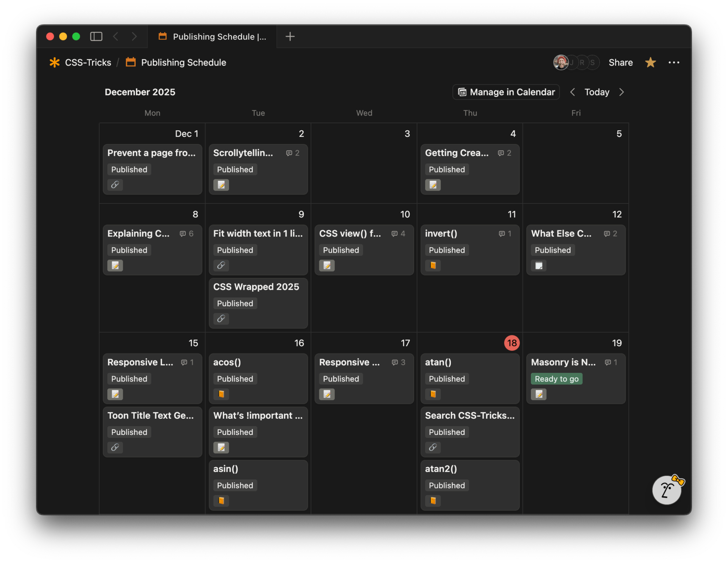Click the Manage in Calendar button
This screenshot has width=728, height=563.
pos(506,92)
